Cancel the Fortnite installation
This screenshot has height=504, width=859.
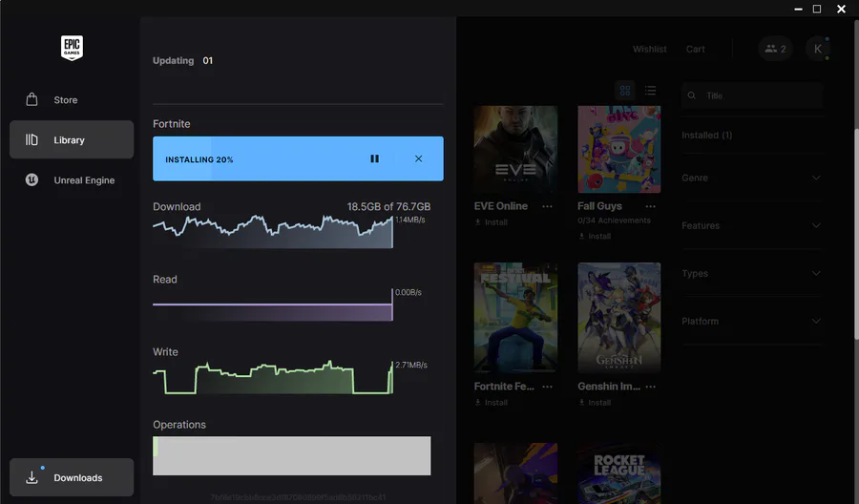(419, 158)
